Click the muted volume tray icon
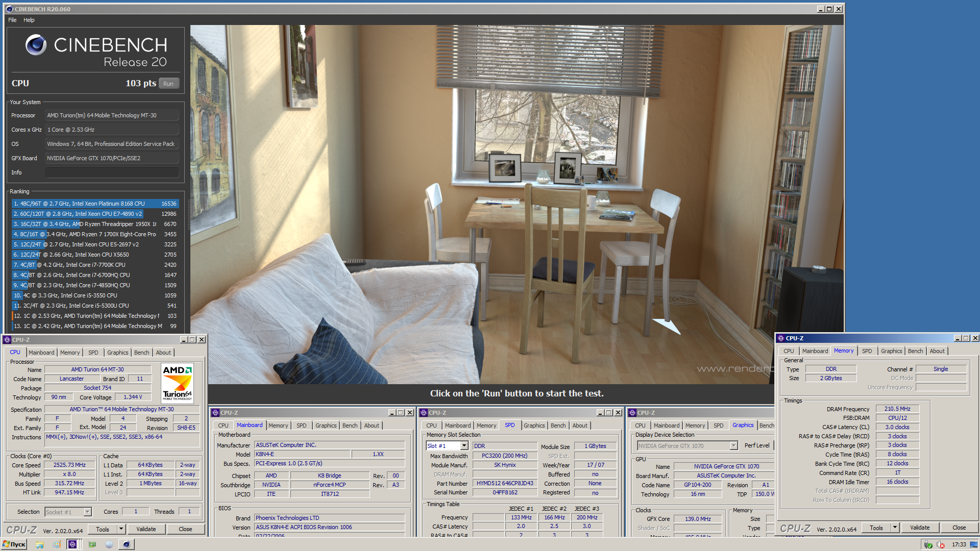Image resolution: width=980 pixels, height=551 pixels. point(940,545)
